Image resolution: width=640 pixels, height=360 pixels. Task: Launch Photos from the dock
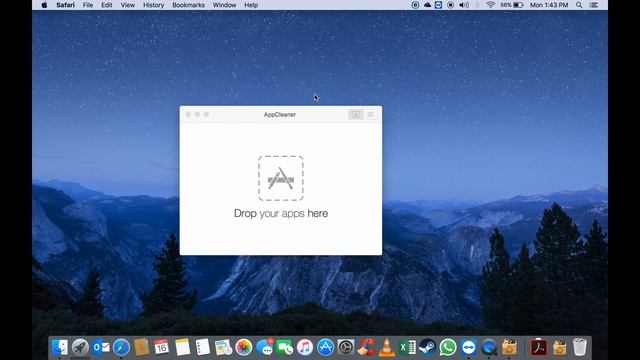(x=244, y=347)
